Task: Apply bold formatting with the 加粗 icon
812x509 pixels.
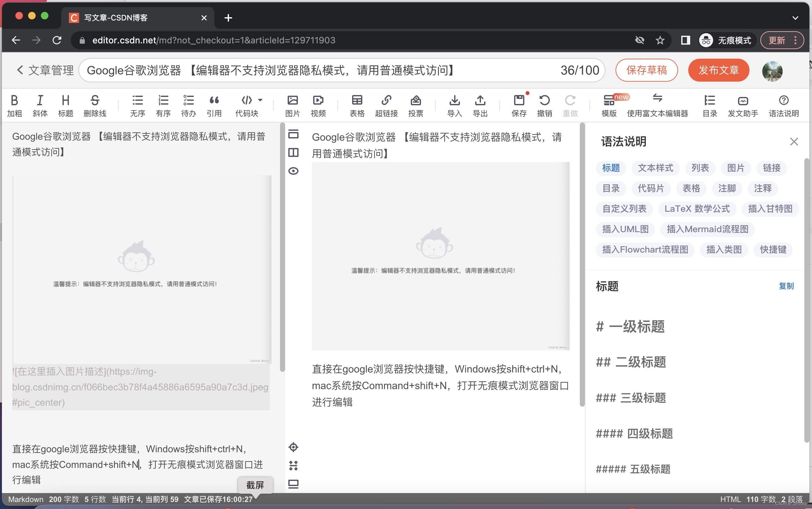Action: 14,105
